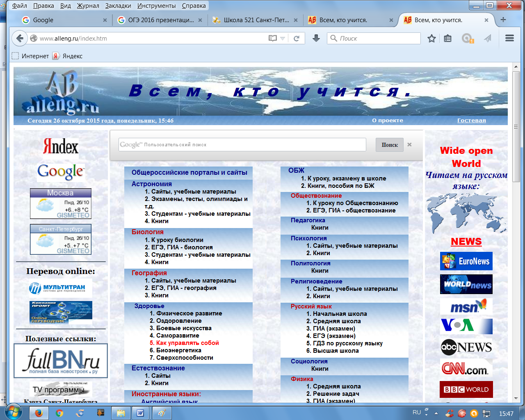Reload the page with refresh icon
This screenshot has width=525, height=420.
pos(297,38)
